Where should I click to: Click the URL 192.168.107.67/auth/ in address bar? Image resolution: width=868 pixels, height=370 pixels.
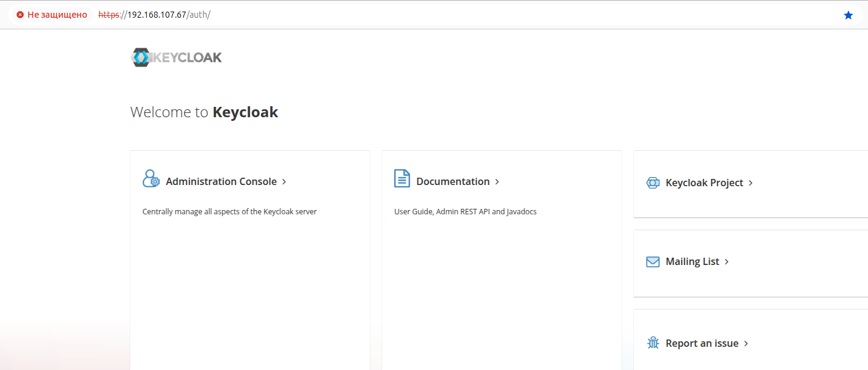[154, 15]
